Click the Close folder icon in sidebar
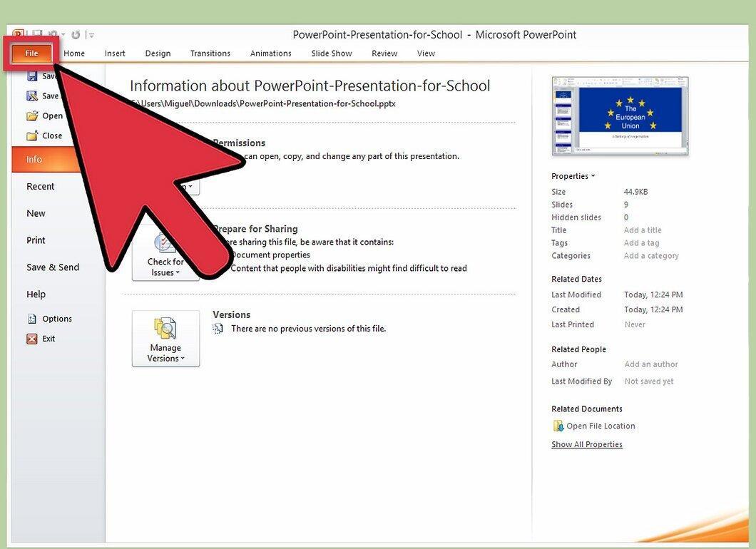 pos(32,135)
